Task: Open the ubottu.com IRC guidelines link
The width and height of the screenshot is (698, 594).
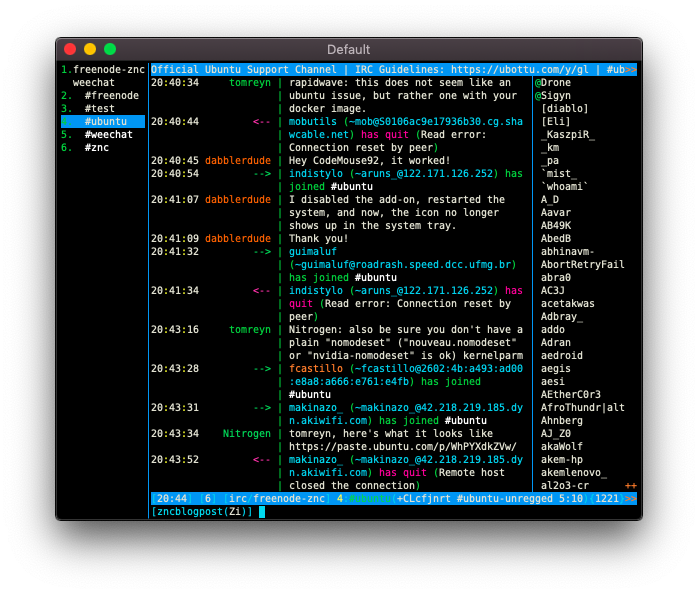Action: [519, 69]
